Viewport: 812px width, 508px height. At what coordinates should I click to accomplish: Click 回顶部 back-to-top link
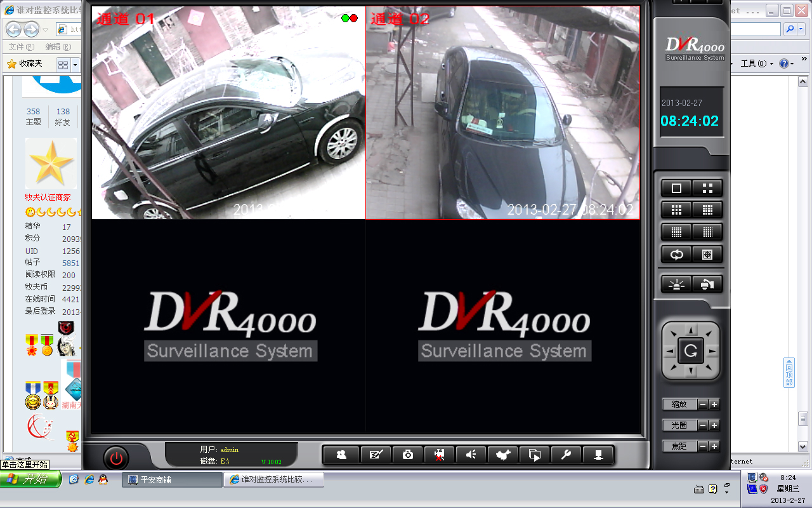(789, 373)
